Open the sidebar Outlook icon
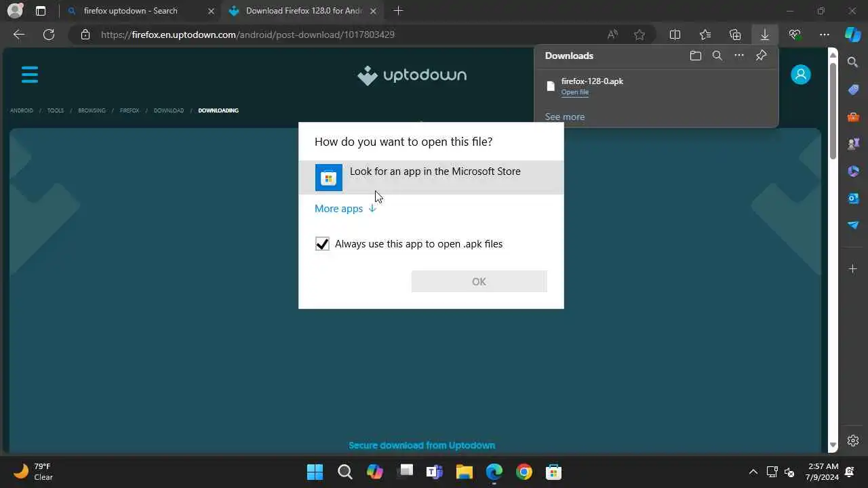 [x=853, y=198]
